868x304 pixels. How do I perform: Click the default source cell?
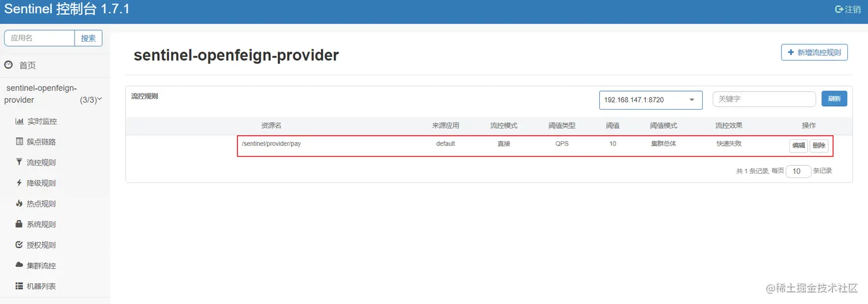pyautogui.click(x=445, y=143)
